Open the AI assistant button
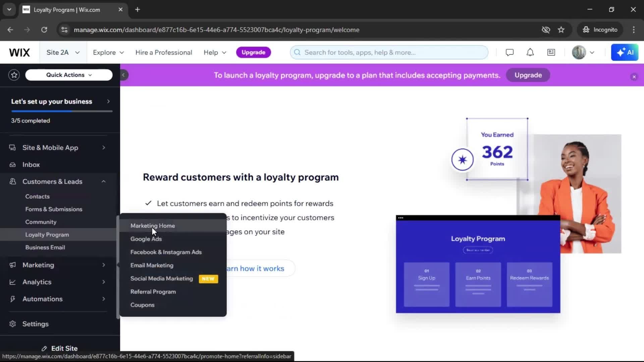Viewport: 644px width, 362px height. (x=625, y=53)
